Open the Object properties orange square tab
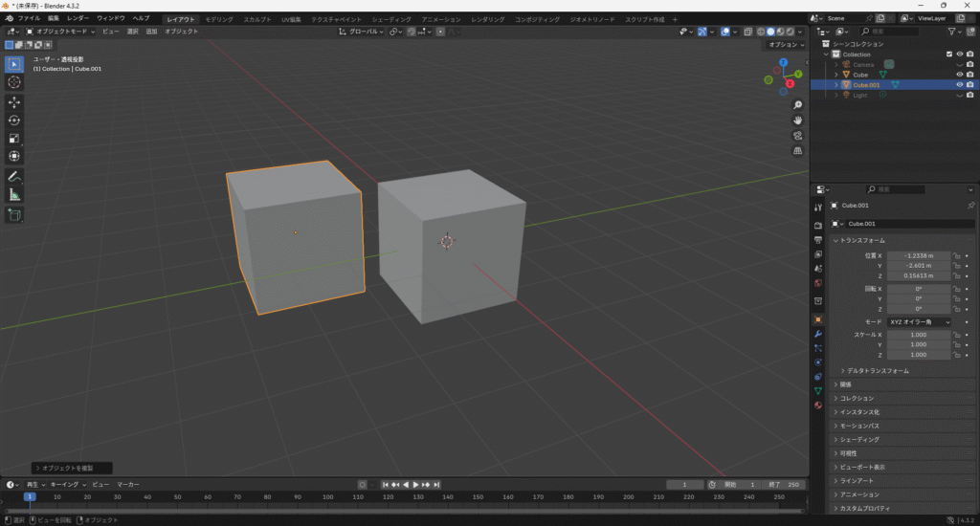 pos(818,319)
